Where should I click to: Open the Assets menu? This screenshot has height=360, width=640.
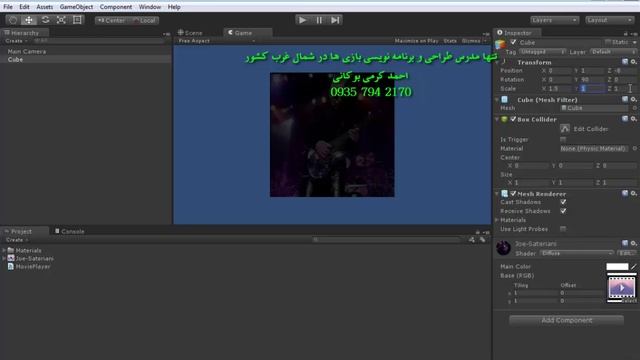(x=44, y=7)
